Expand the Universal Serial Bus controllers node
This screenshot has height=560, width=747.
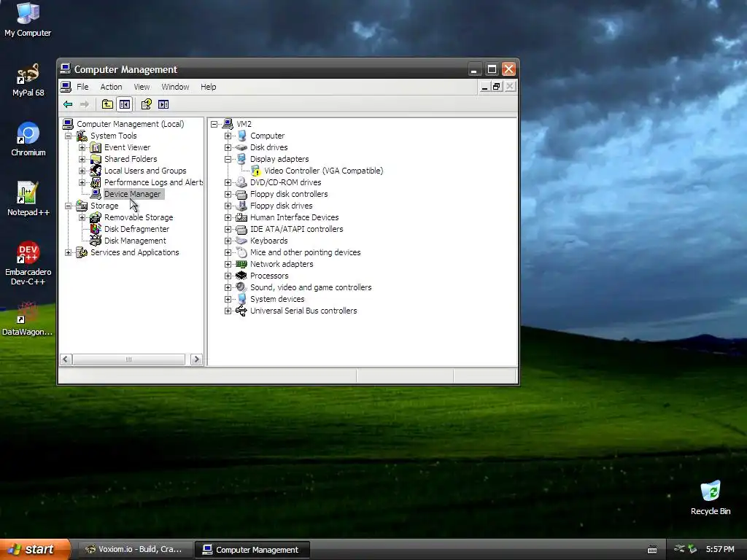[228, 311]
